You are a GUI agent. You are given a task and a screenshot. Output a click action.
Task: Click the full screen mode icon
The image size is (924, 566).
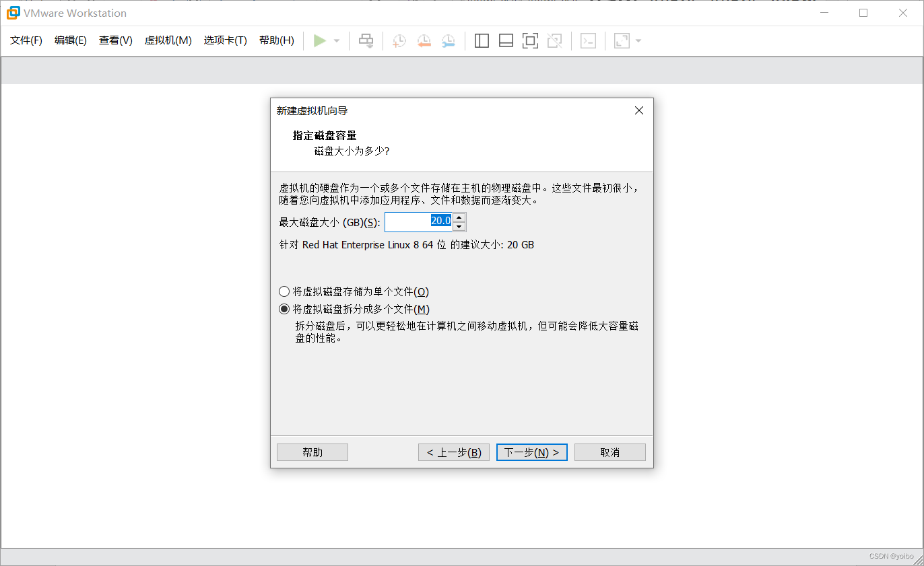pyautogui.click(x=530, y=41)
